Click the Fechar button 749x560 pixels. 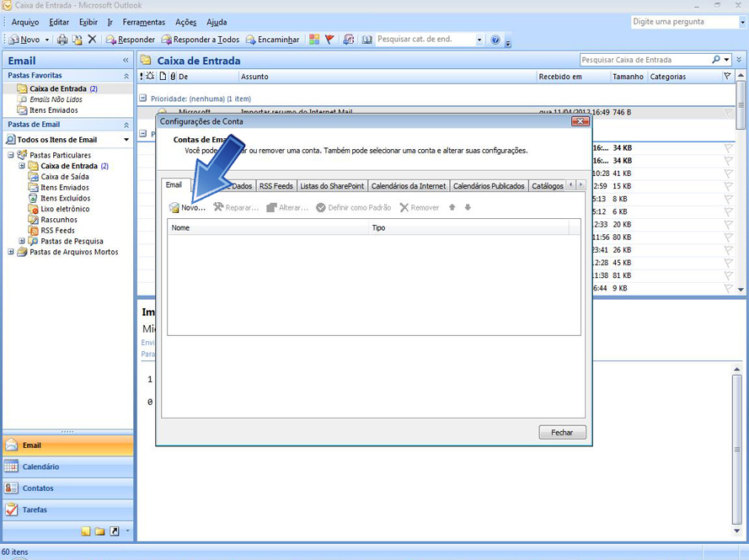tap(562, 432)
